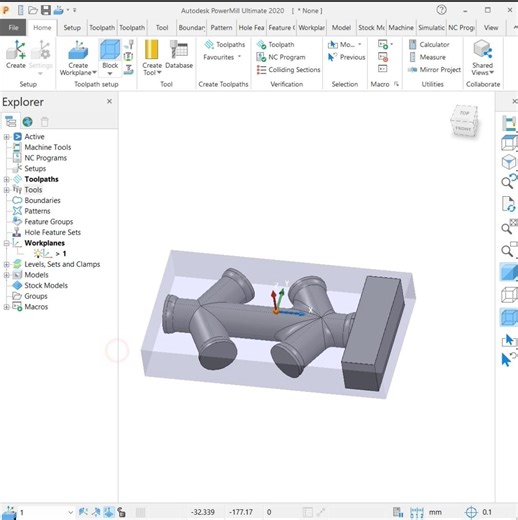The image size is (518, 520).
Task: Open the help question mark icon
Action: pyautogui.click(x=441, y=10)
